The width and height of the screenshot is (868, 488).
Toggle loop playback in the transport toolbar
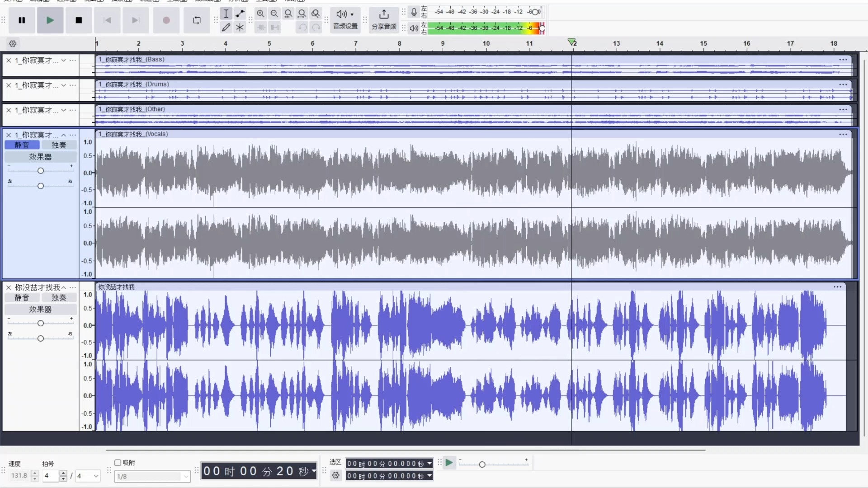point(197,20)
